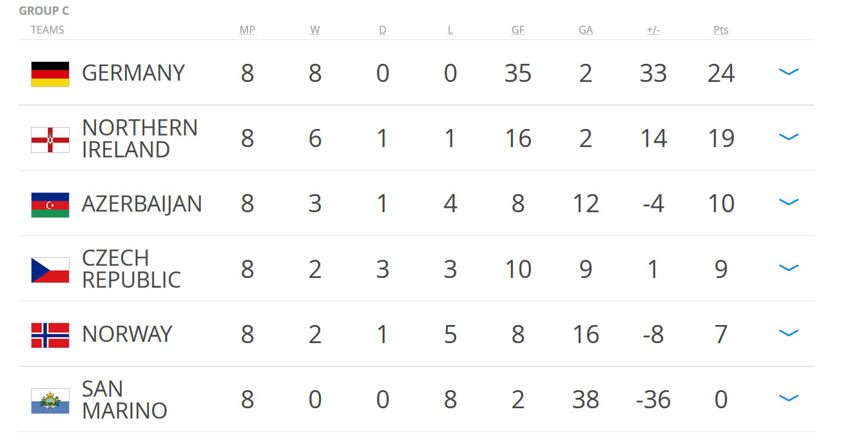Click the GF column header
Viewport: 868px width, 445px height.
pyautogui.click(x=517, y=30)
